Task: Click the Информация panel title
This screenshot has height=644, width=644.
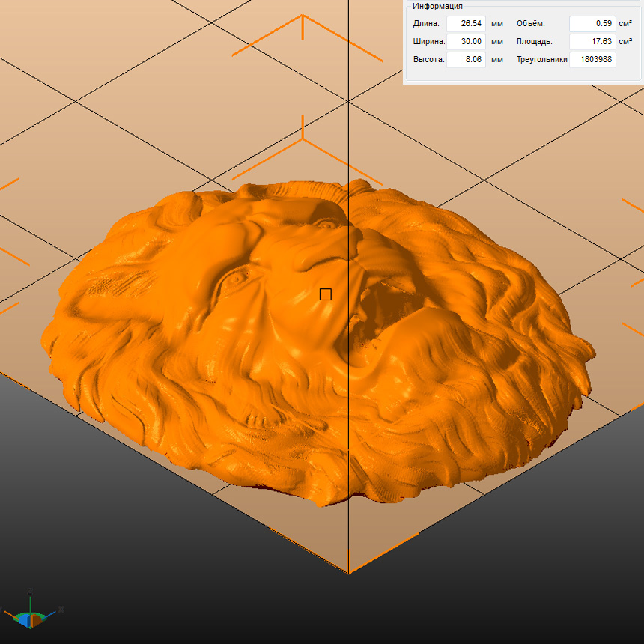Action: (437, 6)
